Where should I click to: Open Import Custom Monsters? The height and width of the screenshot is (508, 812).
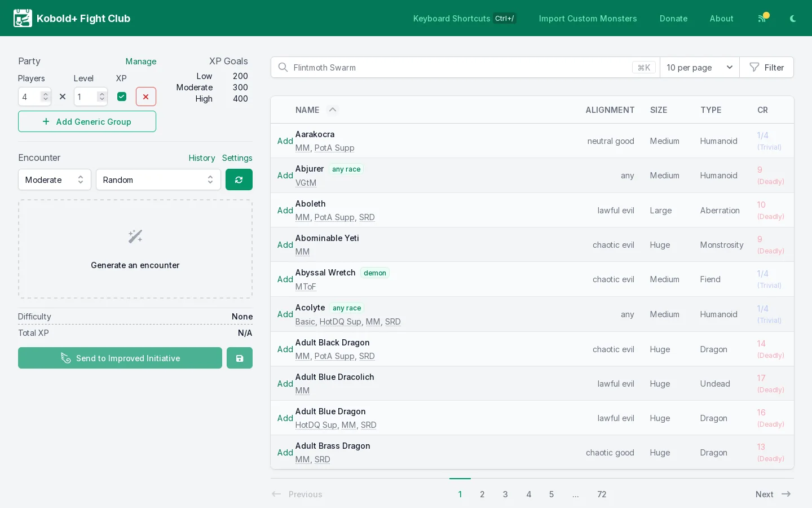coord(588,19)
